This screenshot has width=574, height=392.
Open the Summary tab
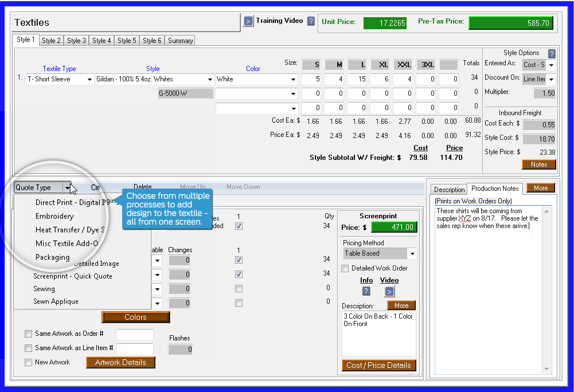(x=180, y=41)
